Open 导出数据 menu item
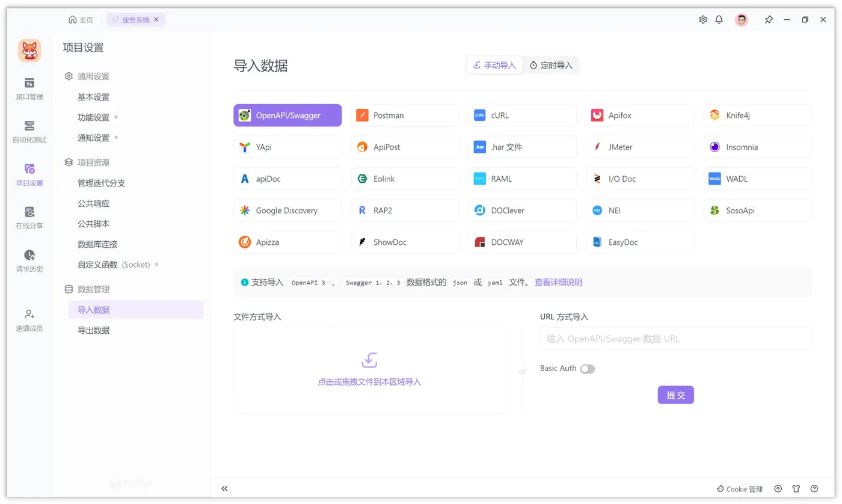The width and height of the screenshot is (842, 504). point(93,330)
